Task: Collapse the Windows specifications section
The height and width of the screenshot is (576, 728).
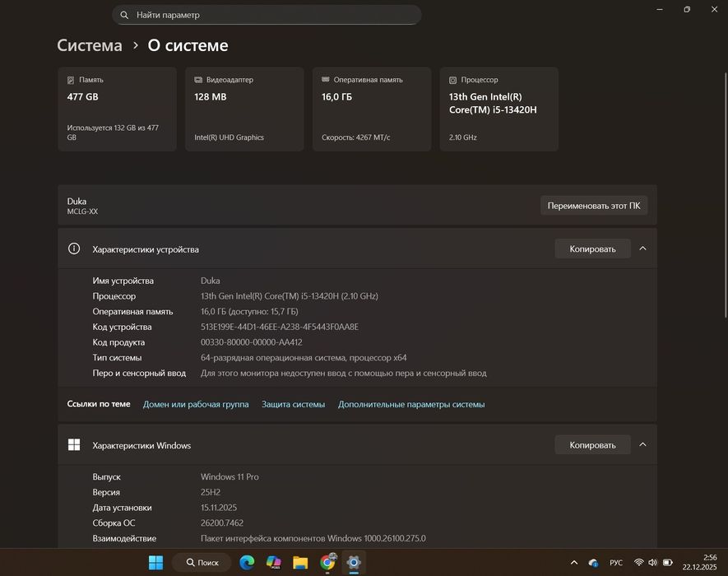Action: pyautogui.click(x=642, y=445)
